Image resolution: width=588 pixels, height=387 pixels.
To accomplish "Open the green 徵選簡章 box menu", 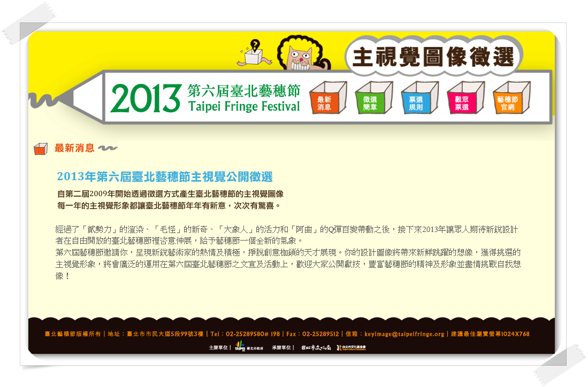I will point(374,98).
